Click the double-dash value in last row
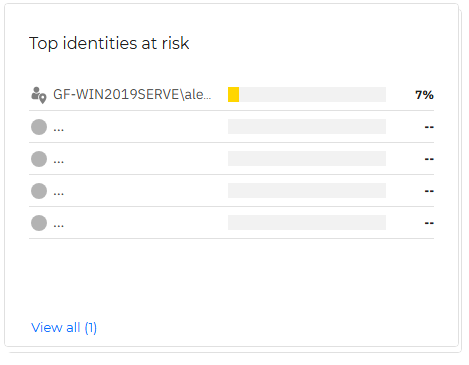This screenshot has height=365, width=469. [429, 223]
